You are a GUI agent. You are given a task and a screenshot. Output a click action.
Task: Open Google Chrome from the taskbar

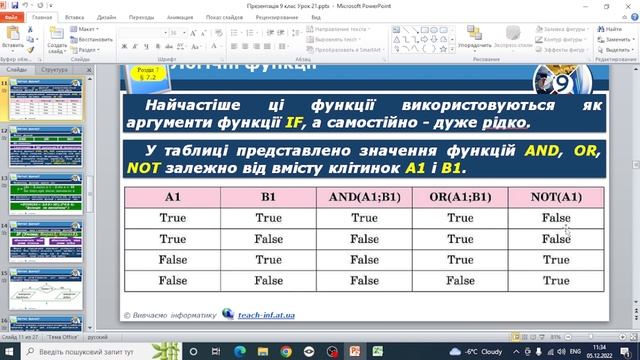click(286, 351)
